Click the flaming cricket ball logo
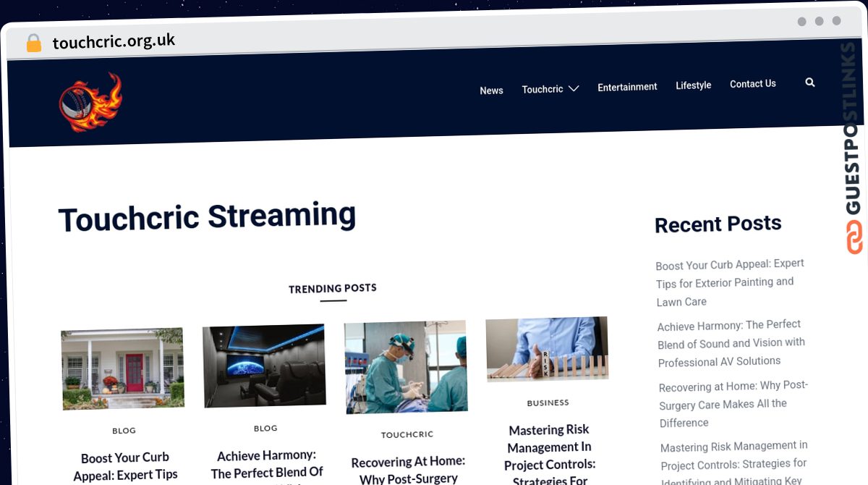This screenshot has width=868, height=485. coord(90,102)
